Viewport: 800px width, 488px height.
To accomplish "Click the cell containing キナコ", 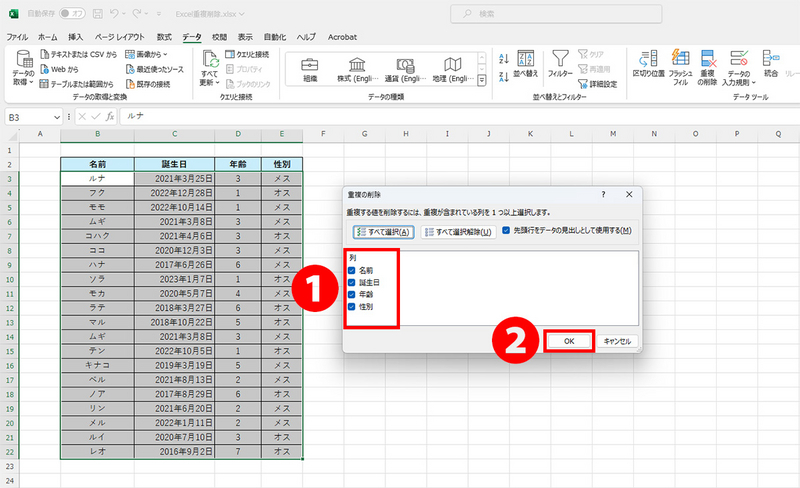I will 97,365.
